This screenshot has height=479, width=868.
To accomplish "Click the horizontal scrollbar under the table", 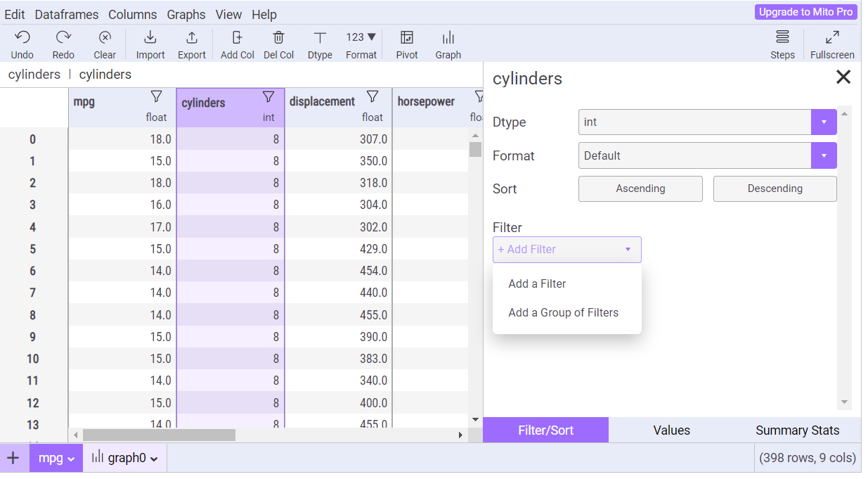I will (x=160, y=435).
